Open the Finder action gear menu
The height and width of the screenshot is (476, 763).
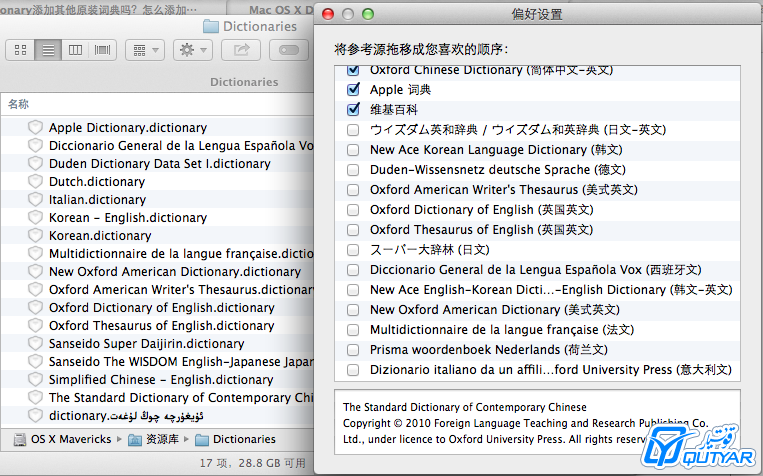[193, 50]
